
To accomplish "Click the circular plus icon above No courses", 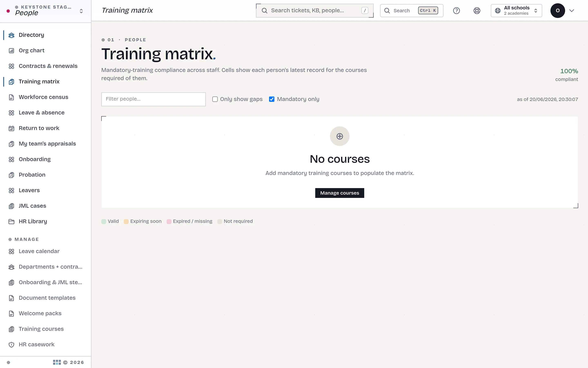I will 340,136.
